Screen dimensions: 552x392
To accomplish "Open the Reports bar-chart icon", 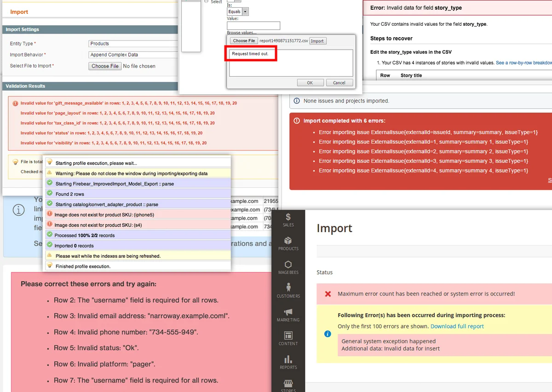I will tap(288, 363).
